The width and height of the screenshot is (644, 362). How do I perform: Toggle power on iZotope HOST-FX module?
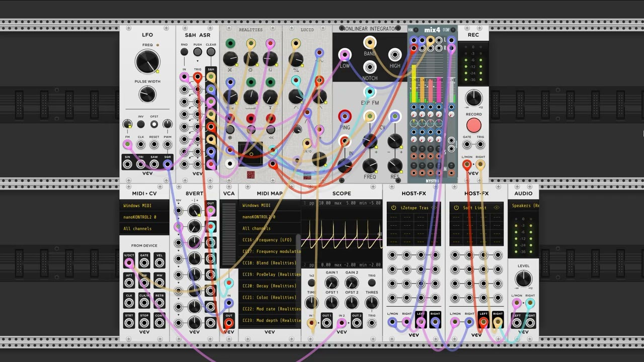pyautogui.click(x=393, y=208)
